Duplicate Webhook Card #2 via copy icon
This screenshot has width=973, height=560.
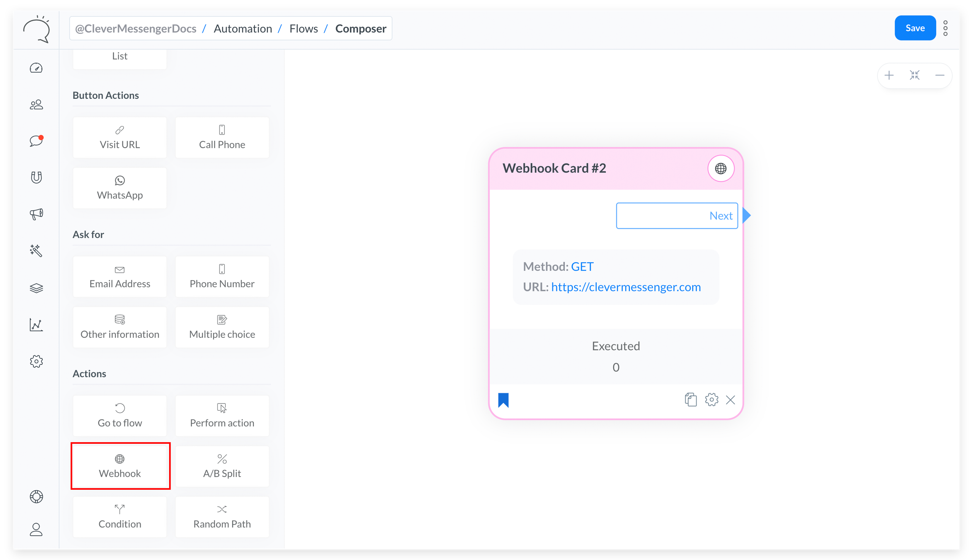click(x=691, y=400)
